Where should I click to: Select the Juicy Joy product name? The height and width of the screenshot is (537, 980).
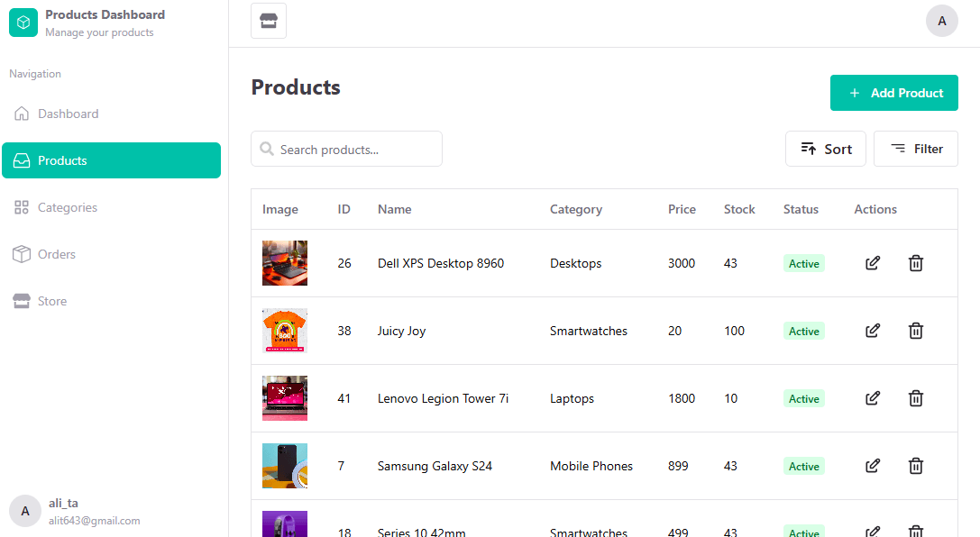[x=401, y=331]
